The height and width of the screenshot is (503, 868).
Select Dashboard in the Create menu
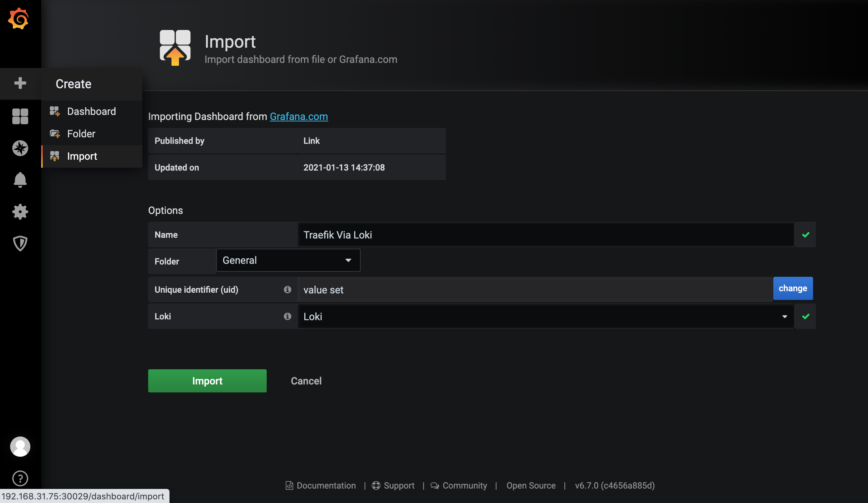pos(91,111)
